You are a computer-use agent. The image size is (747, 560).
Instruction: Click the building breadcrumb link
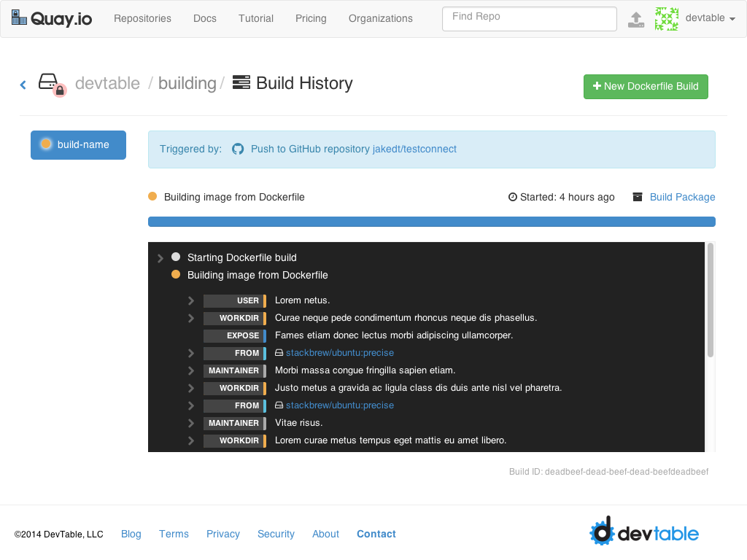[x=187, y=83]
